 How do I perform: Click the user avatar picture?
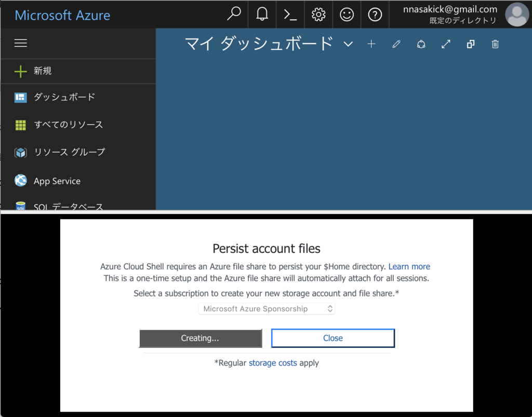pyautogui.click(x=517, y=15)
